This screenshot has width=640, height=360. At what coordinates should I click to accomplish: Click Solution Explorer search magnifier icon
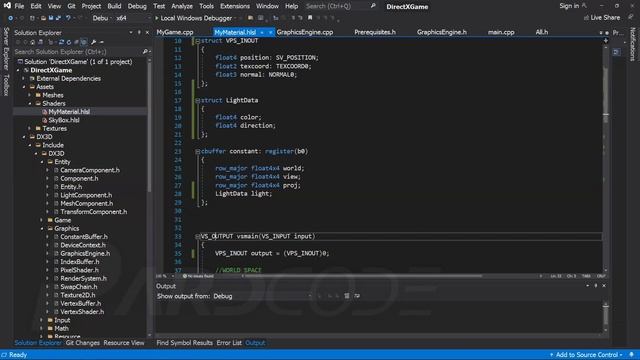(145, 52)
